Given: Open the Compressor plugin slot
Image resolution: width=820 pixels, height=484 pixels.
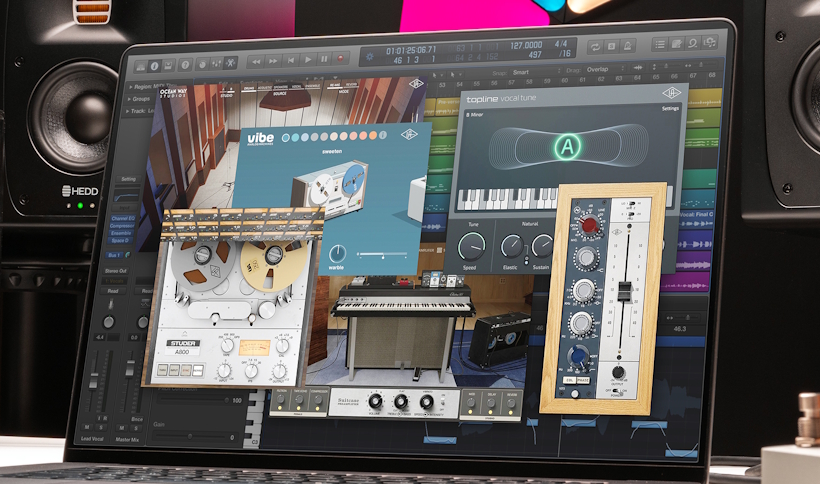Looking at the screenshot, I should (x=122, y=226).
